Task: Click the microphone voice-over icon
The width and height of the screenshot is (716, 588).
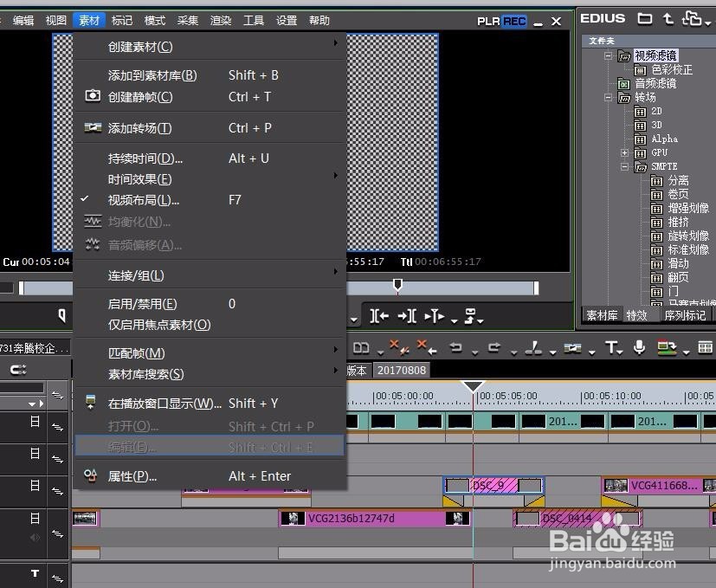Action: coord(639,347)
